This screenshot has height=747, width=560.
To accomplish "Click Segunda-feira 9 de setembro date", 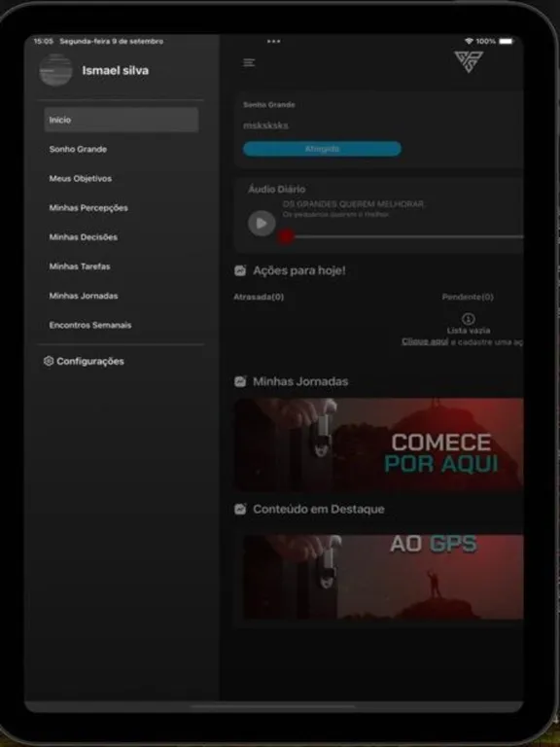I will point(112,42).
